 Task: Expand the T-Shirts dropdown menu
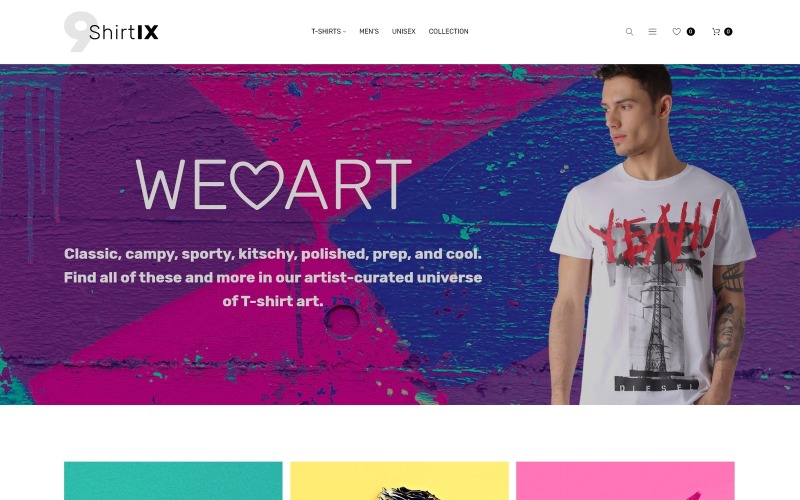(329, 32)
